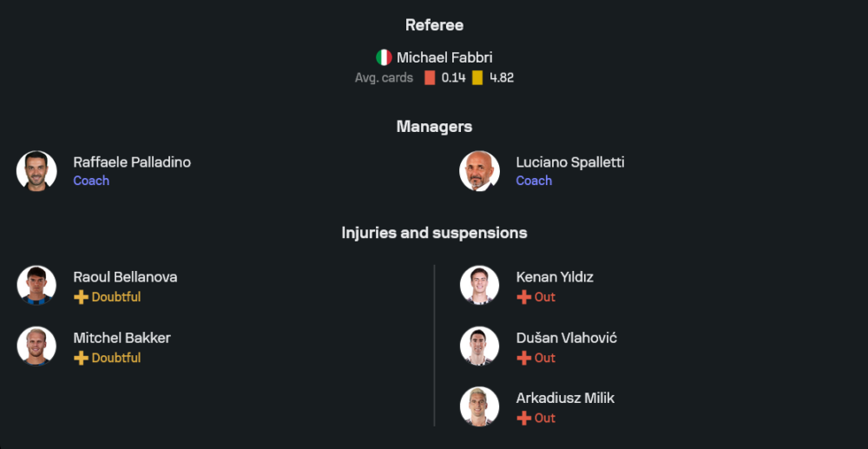Open Raffaele Palladino's manager photo

36,170
